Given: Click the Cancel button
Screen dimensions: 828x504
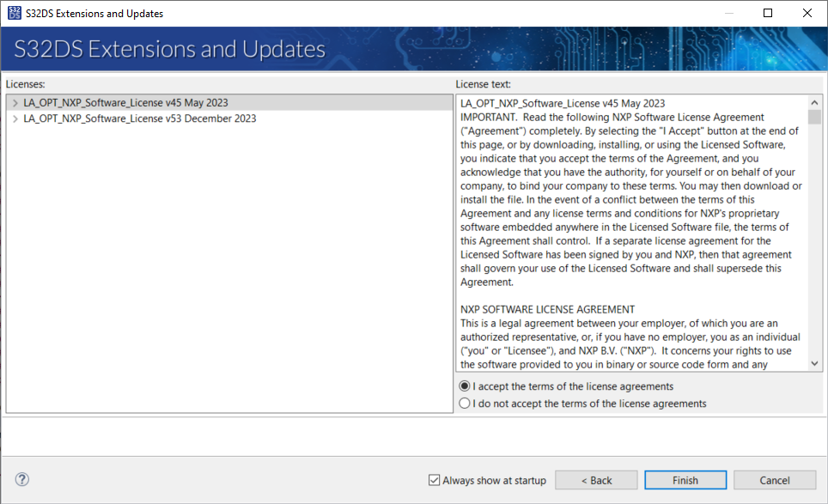Looking at the screenshot, I should coord(775,480).
